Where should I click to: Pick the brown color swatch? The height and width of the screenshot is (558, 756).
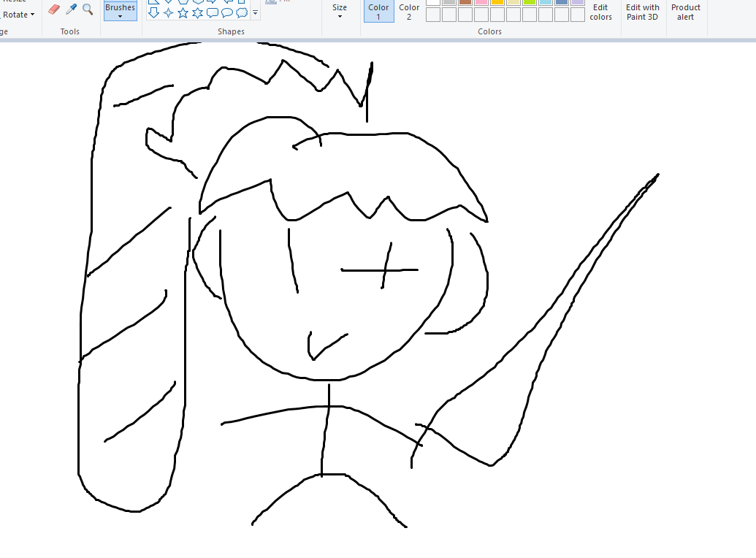pos(465,2)
